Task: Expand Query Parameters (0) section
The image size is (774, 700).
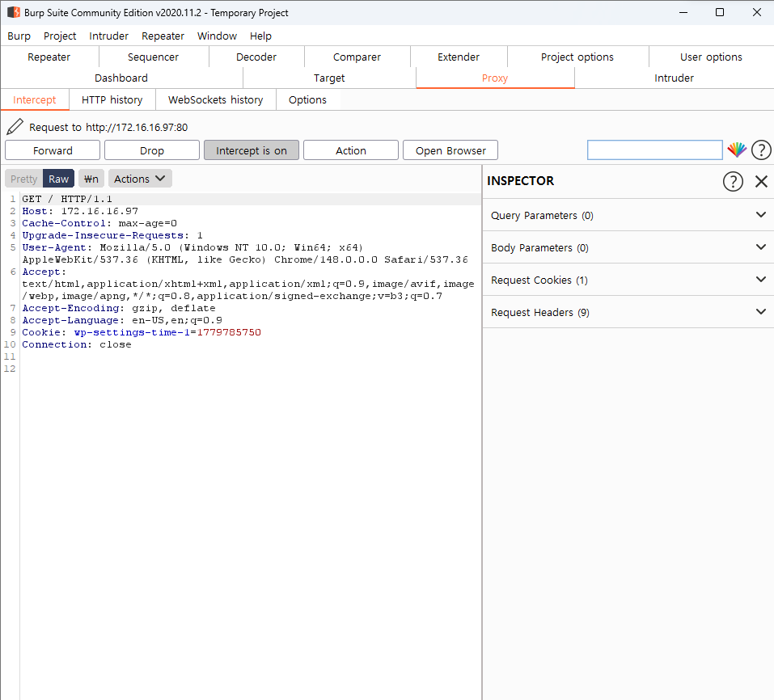Action: 628,215
